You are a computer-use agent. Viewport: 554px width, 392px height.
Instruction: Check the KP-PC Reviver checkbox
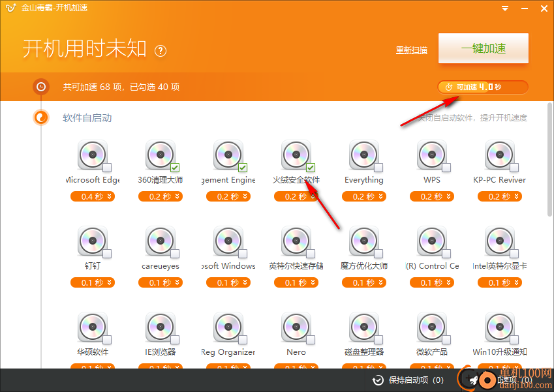coord(514,168)
